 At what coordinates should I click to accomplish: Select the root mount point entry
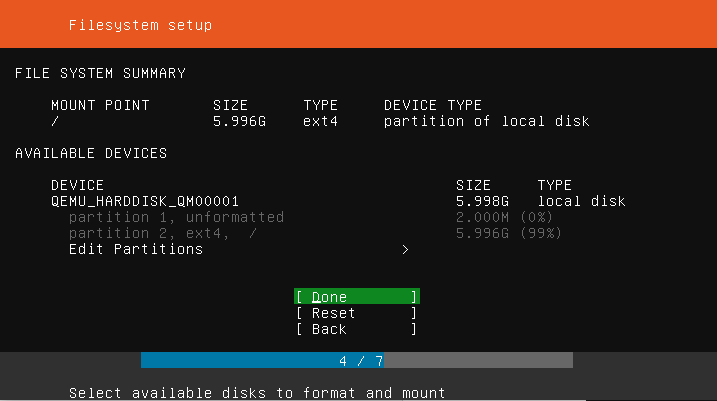[x=55, y=121]
